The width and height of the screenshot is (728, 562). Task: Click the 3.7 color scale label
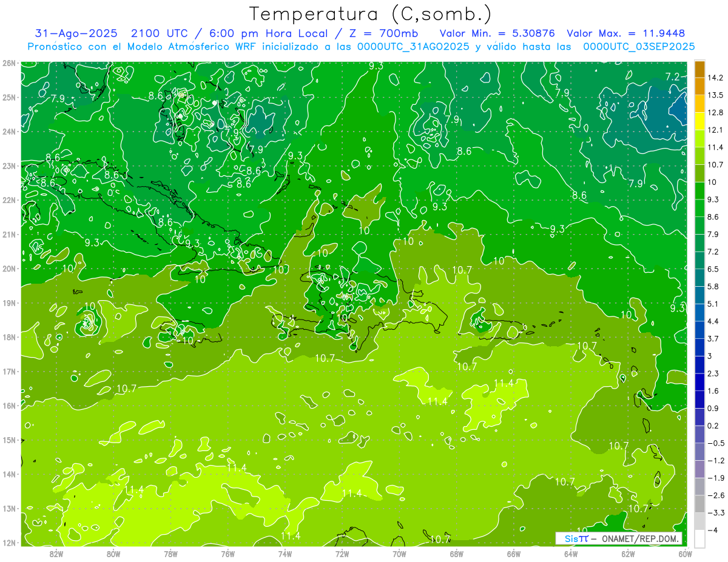715,338
